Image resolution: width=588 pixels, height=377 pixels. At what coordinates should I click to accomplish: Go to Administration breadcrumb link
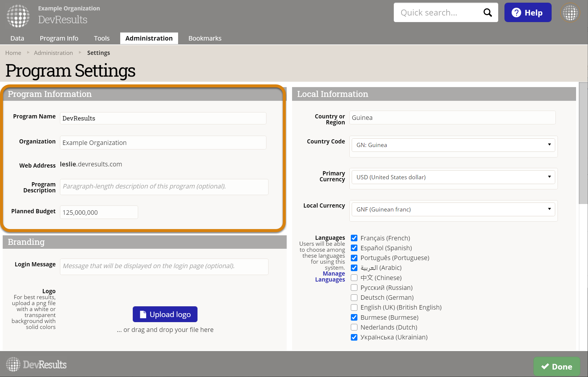point(53,53)
